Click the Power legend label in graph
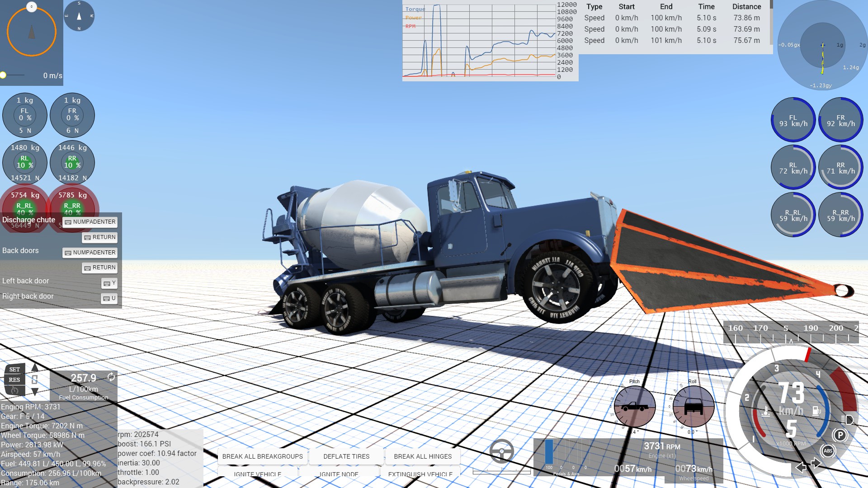The width and height of the screenshot is (868, 488). (413, 18)
